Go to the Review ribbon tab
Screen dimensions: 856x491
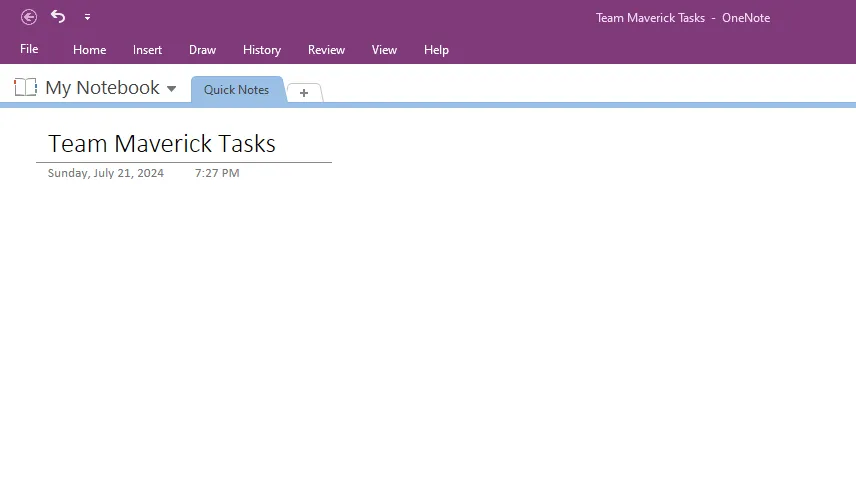(x=326, y=50)
